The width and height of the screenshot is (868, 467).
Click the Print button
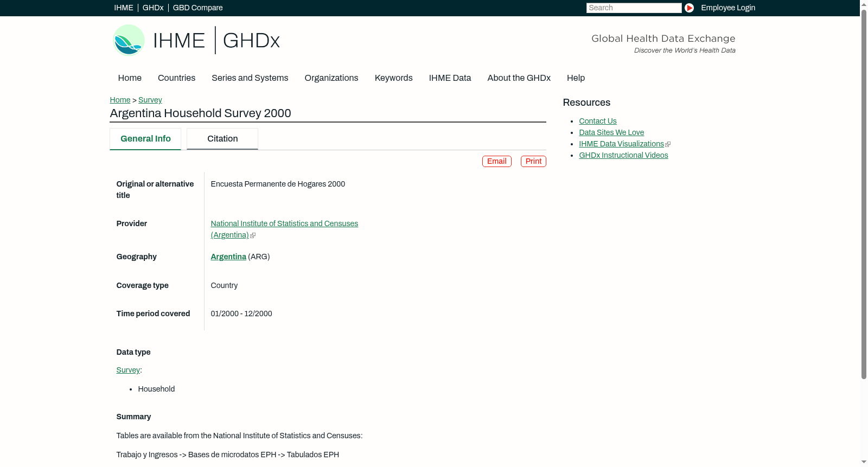point(533,162)
